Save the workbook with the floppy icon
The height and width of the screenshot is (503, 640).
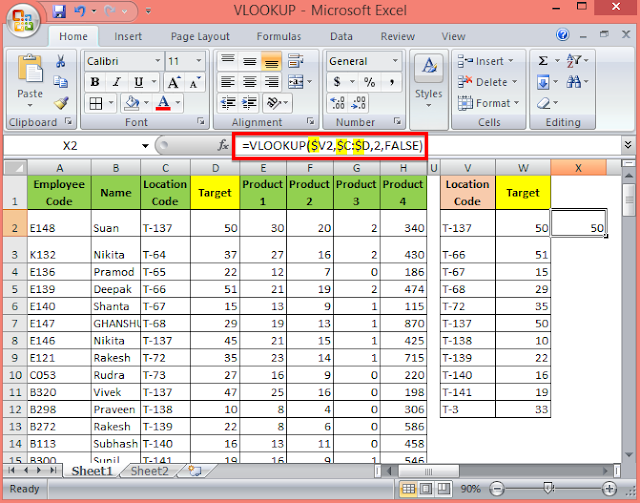coord(59,11)
